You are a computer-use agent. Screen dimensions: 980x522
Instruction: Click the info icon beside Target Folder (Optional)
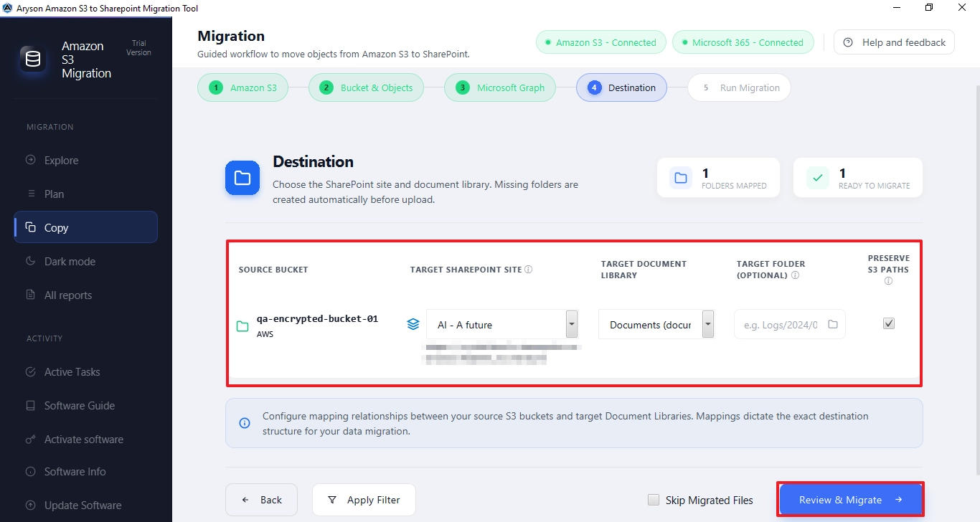[x=796, y=275]
